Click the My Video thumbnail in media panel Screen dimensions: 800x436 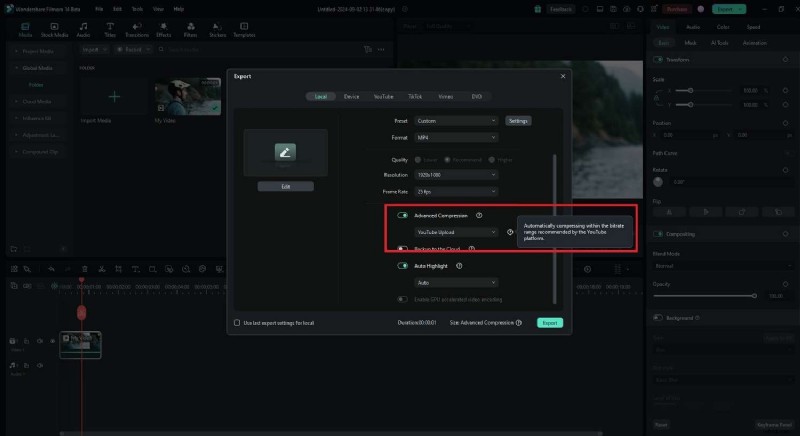(x=188, y=96)
